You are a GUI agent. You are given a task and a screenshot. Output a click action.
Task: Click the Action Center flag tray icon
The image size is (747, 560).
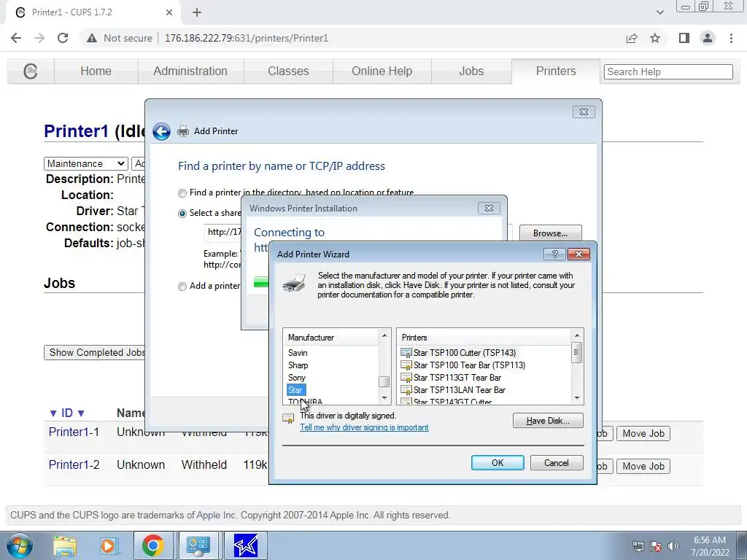656,546
